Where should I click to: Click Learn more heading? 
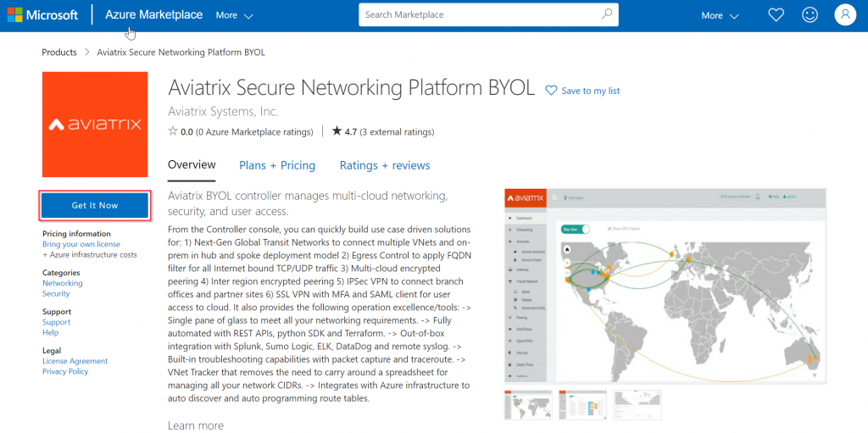click(x=196, y=425)
